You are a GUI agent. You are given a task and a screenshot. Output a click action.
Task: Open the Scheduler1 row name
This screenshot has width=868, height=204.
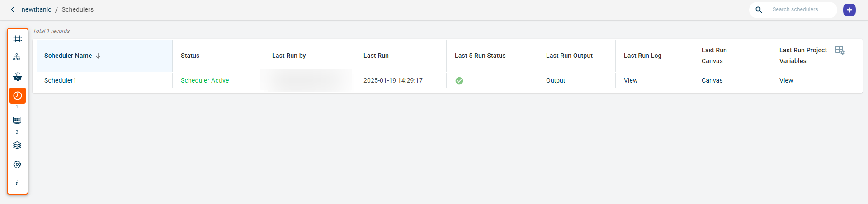coord(60,80)
